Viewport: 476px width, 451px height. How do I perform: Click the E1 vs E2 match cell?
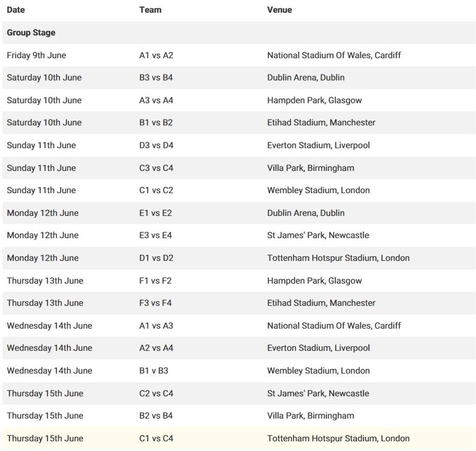pos(155,213)
